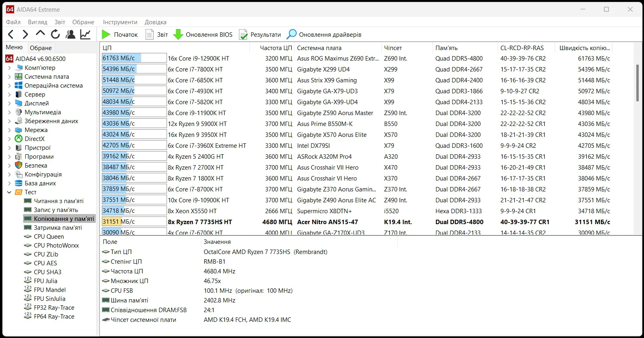Expand the Мережа tree node
Screen dimensions: 644x338
[9, 130]
